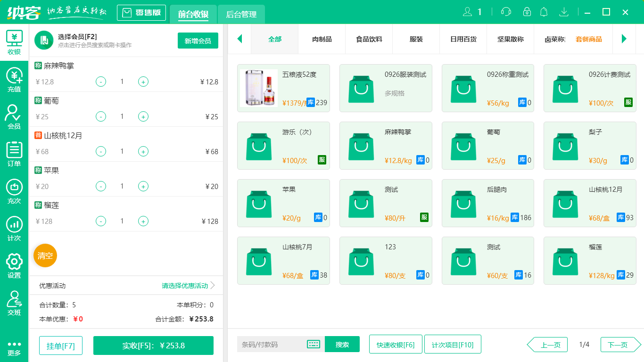This screenshot has height=362, width=644.
Task: Click the 五粮液52度 product thumbnail
Action: [x=259, y=88]
